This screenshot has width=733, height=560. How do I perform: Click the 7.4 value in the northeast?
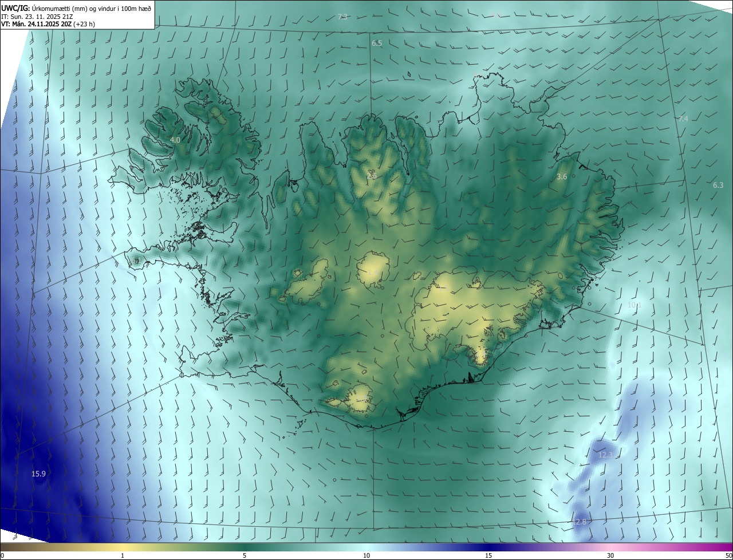683,119
